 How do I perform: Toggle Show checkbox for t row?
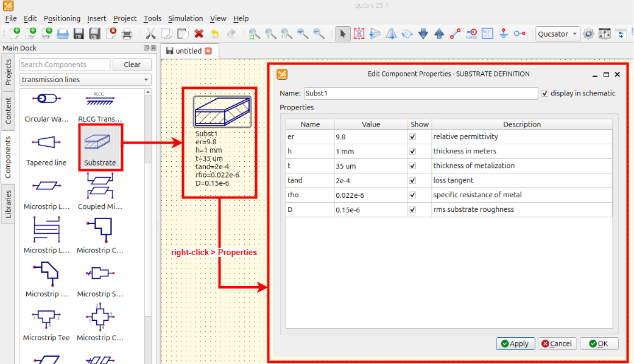pyautogui.click(x=412, y=166)
